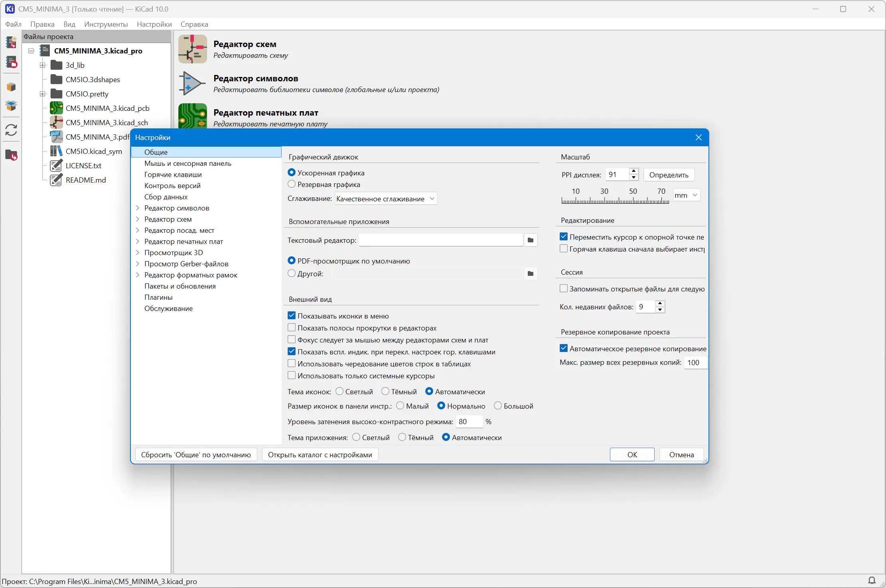Disable automatic backup checkbox
The height and width of the screenshot is (588, 886).
pos(564,348)
